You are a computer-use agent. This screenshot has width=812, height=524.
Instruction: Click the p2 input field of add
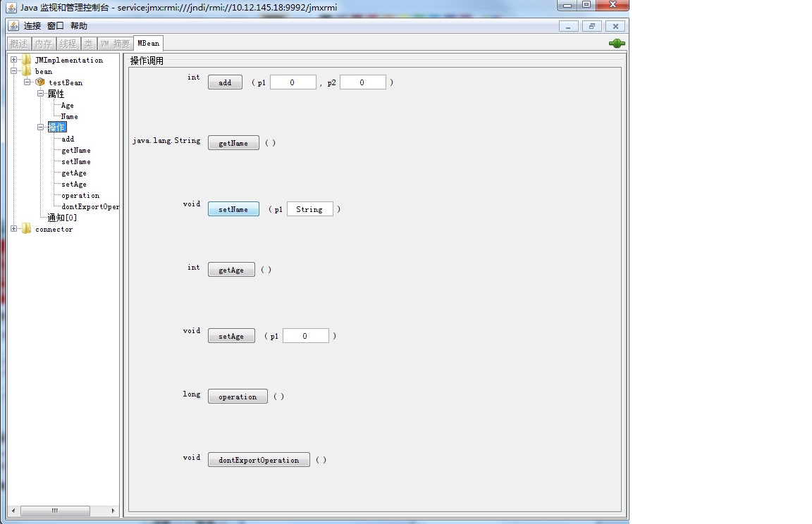362,82
